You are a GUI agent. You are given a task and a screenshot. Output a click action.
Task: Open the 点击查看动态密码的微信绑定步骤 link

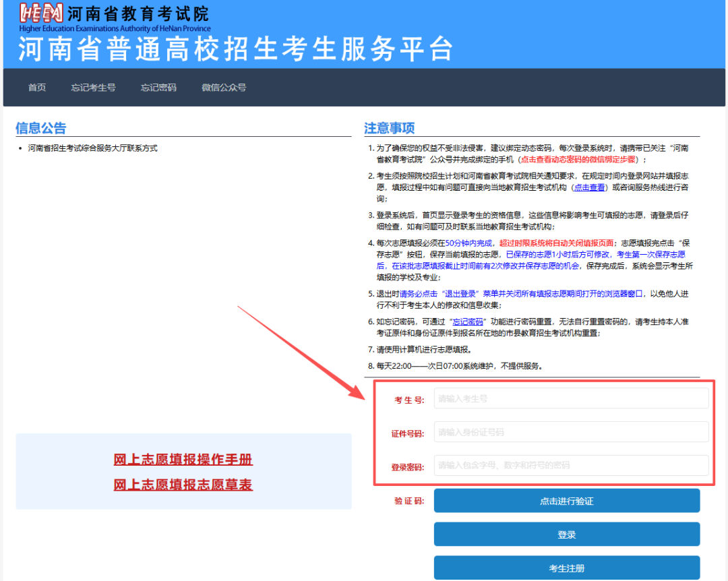[x=578, y=159]
